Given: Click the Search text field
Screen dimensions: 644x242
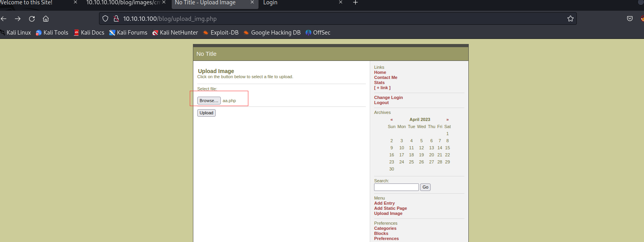Looking at the screenshot, I should (396, 187).
